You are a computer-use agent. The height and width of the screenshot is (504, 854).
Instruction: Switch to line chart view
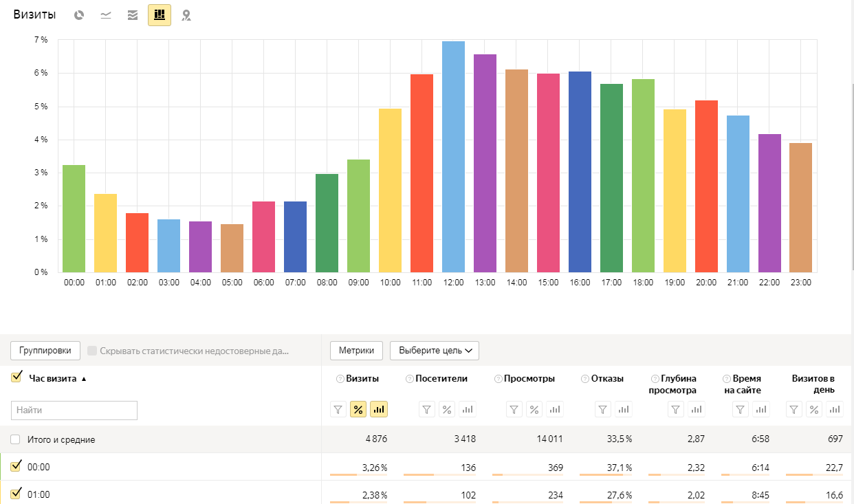click(106, 15)
